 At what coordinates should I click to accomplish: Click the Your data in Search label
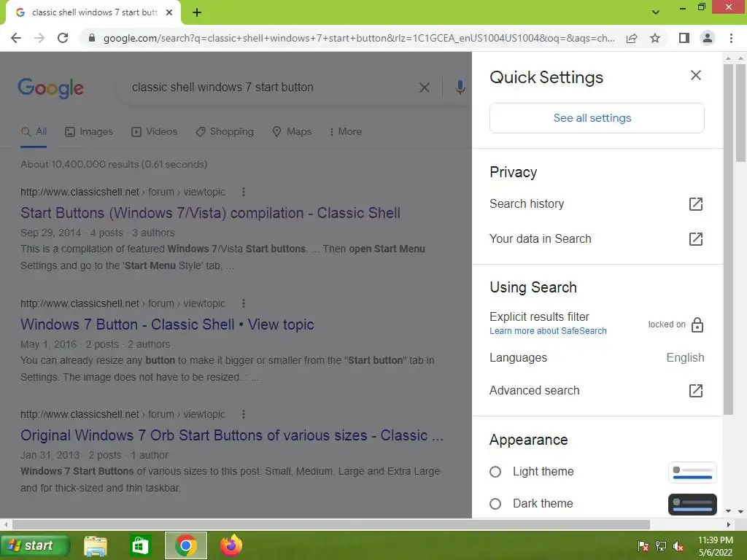(x=541, y=238)
